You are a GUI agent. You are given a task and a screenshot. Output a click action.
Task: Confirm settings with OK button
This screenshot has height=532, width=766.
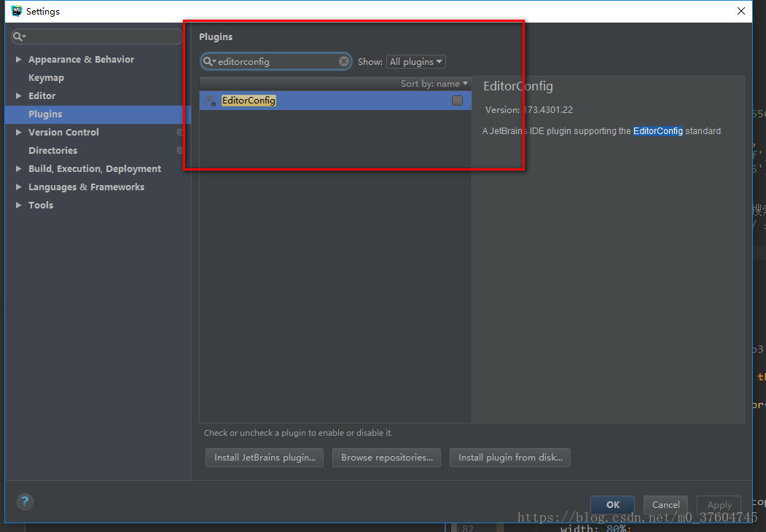point(613,504)
